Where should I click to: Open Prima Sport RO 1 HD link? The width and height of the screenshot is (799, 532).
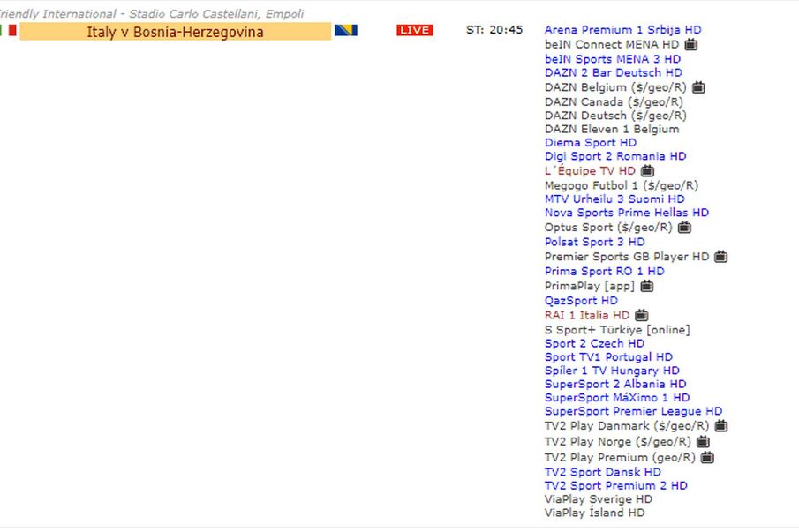(x=605, y=272)
